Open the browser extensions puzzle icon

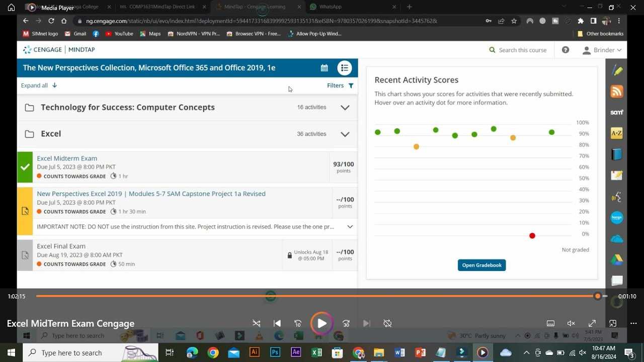pyautogui.click(x=581, y=21)
